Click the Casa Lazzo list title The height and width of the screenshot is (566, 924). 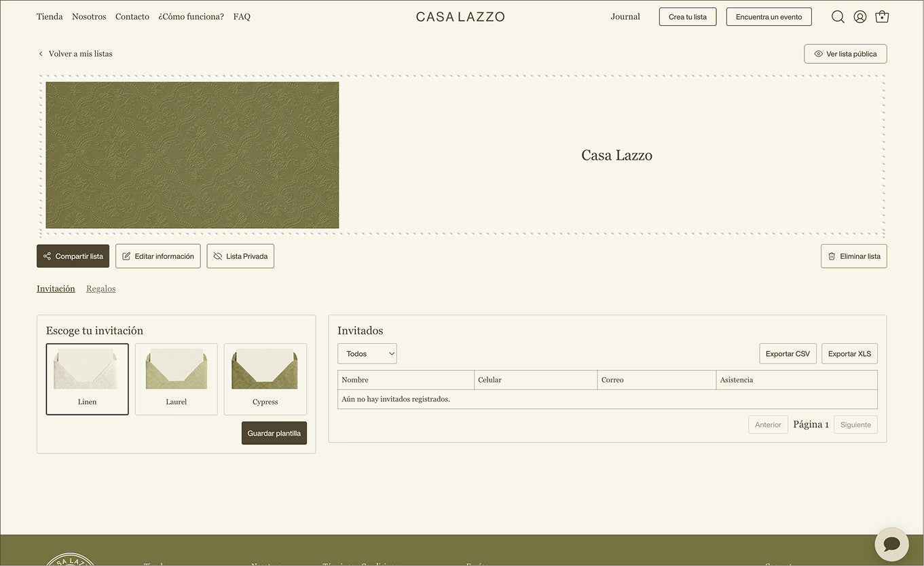(x=616, y=156)
